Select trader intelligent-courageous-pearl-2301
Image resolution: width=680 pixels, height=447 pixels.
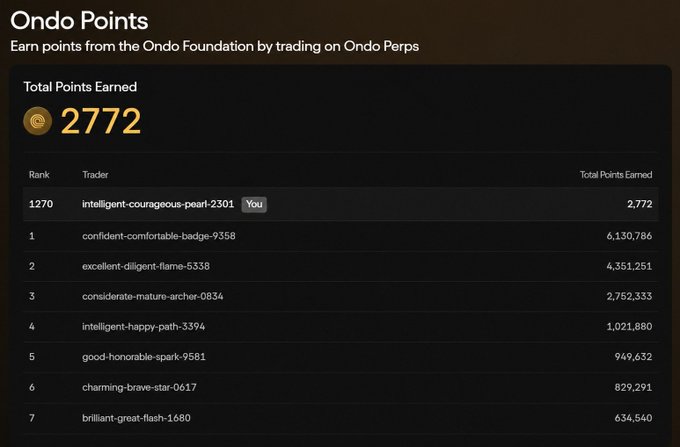158,204
